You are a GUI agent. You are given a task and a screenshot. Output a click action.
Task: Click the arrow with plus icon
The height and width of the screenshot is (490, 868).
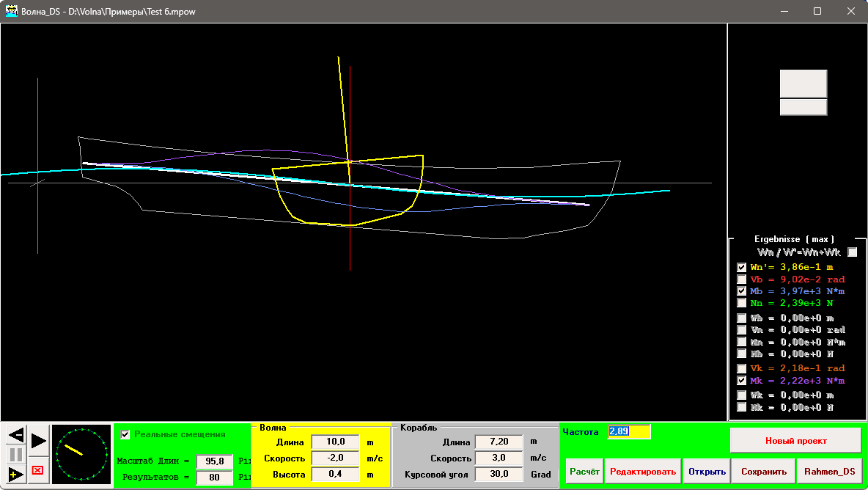(15, 474)
